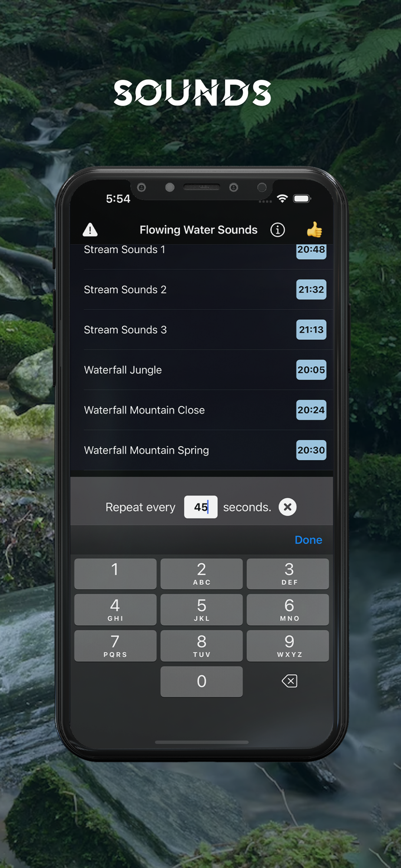This screenshot has height=868, width=401.
Task: Click the SOUNDS heading text
Action: tap(192, 92)
